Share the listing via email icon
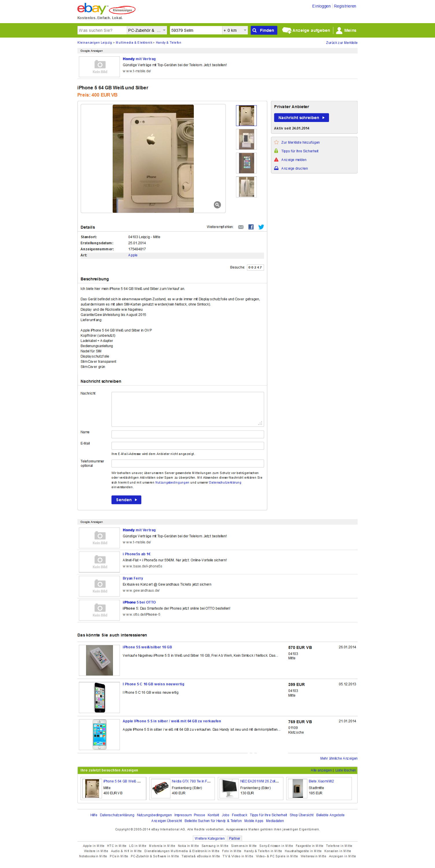The height and width of the screenshot is (868, 435). coord(241,227)
